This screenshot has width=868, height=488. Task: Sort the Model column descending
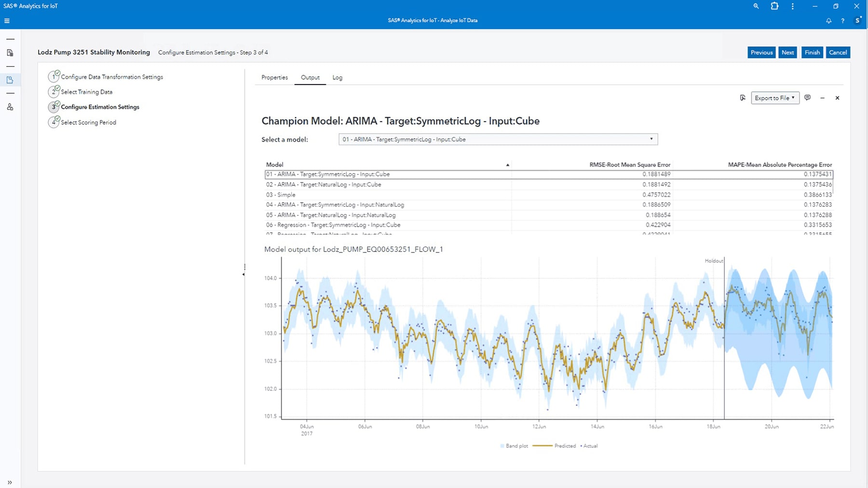click(507, 165)
